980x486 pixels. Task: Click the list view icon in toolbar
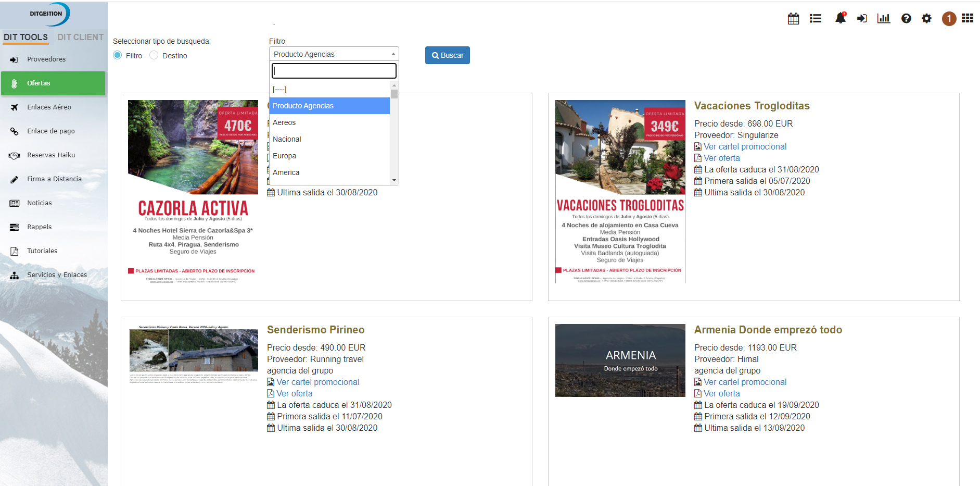[816, 19]
